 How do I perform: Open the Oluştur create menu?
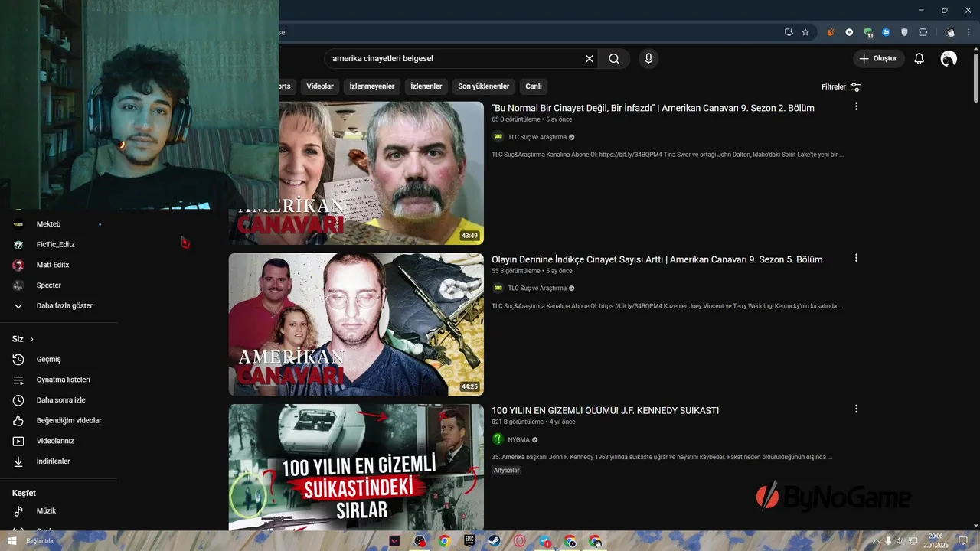point(879,59)
